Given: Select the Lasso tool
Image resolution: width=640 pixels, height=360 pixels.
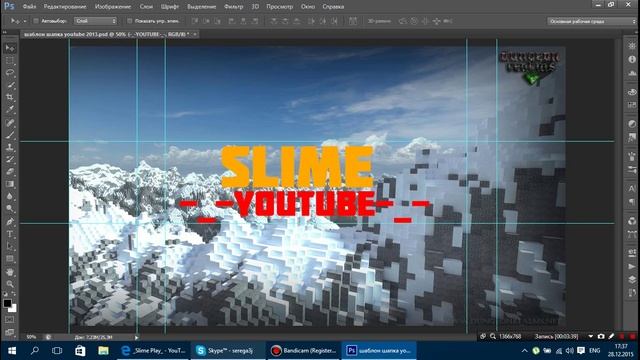Looking at the screenshot, I should point(10,73).
